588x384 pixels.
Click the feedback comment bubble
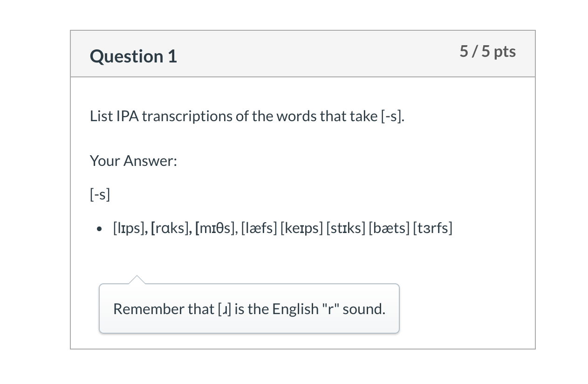tap(249, 309)
